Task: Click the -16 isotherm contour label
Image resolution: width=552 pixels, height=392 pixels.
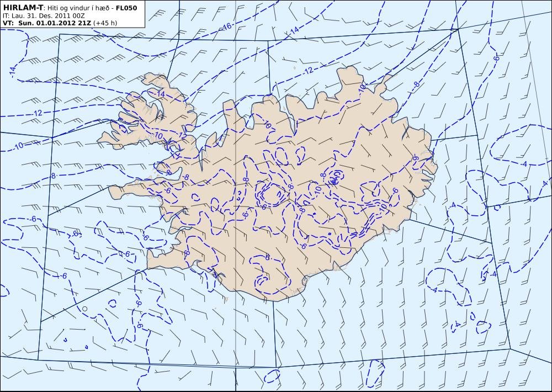Action: pos(227,27)
